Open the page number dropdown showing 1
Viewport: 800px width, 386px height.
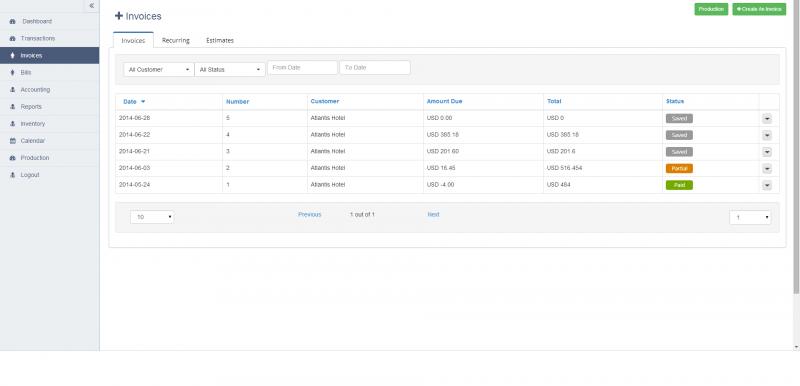(750, 218)
